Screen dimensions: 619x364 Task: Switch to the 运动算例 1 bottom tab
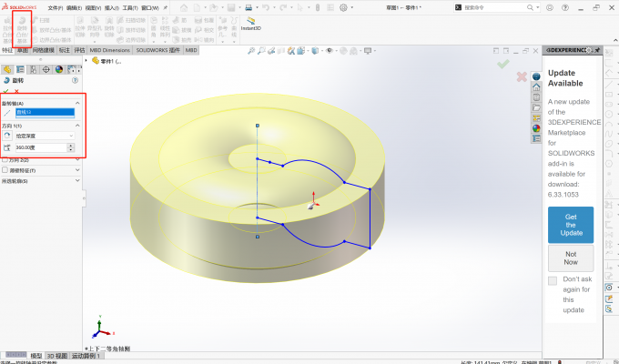(86, 356)
